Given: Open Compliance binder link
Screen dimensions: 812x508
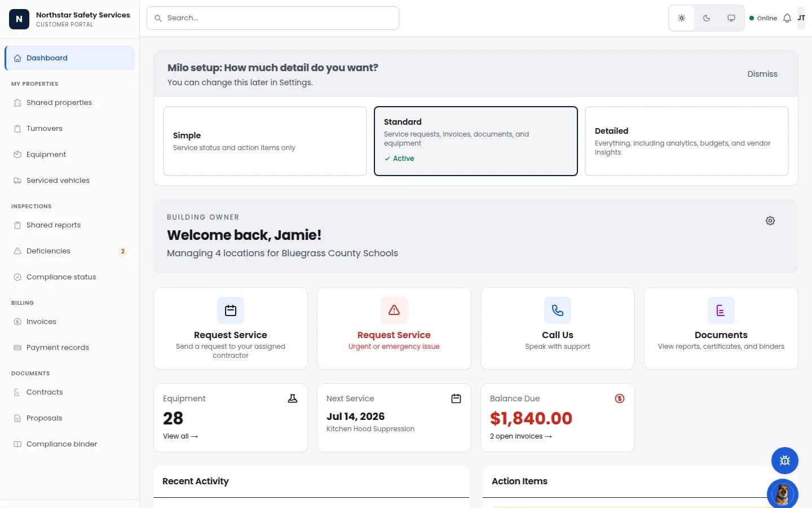Looking at the screenshot, I should 69,444.
